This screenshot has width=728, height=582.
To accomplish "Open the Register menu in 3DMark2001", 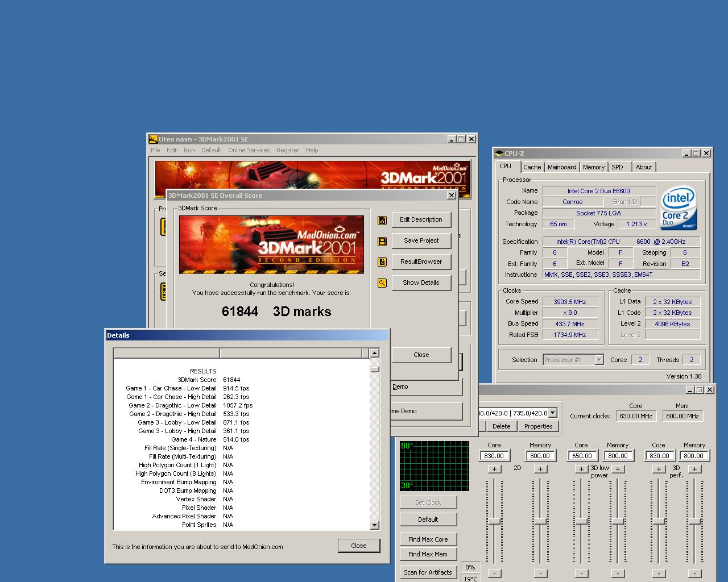I will (x=288, y=150).
